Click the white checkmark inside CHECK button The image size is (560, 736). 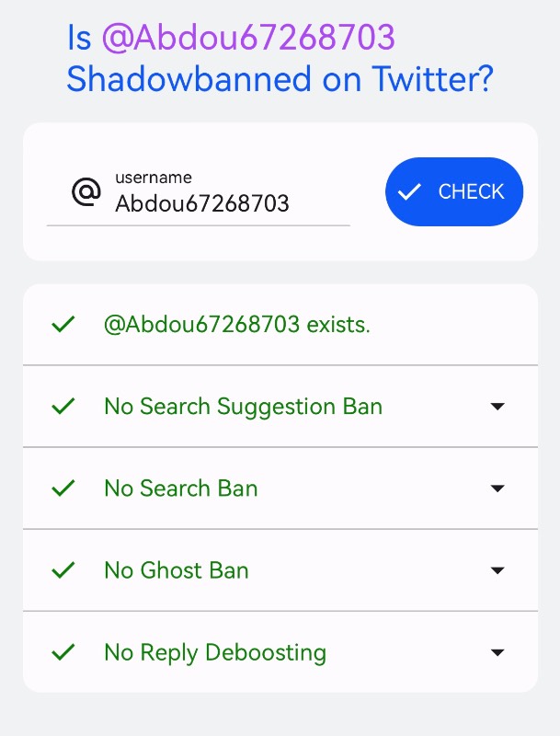pyautogui.click(x=409, y=191)
